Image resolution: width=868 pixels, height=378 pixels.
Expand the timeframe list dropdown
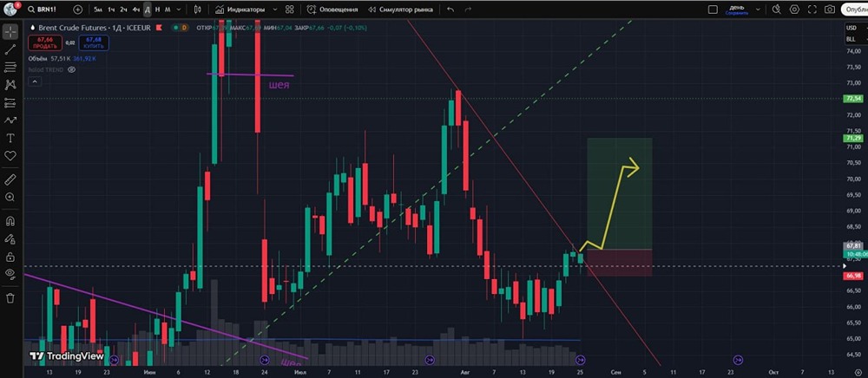tap(180, 10)
